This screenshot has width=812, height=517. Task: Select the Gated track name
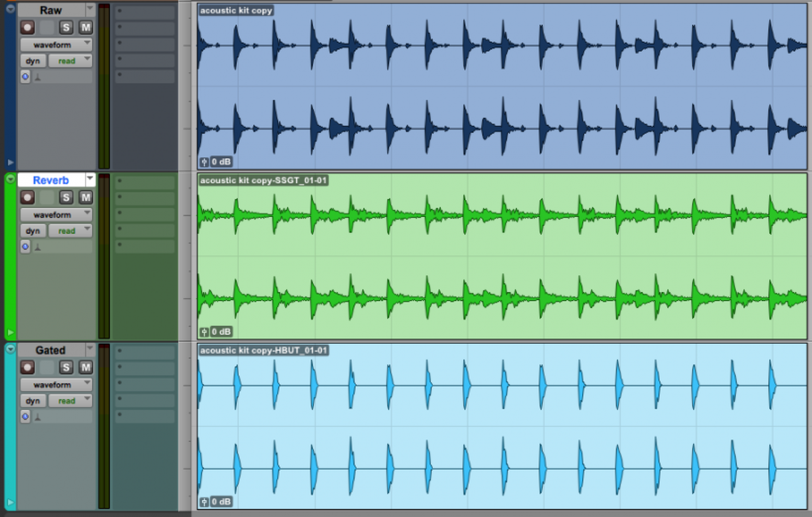(x=51, y=350)
